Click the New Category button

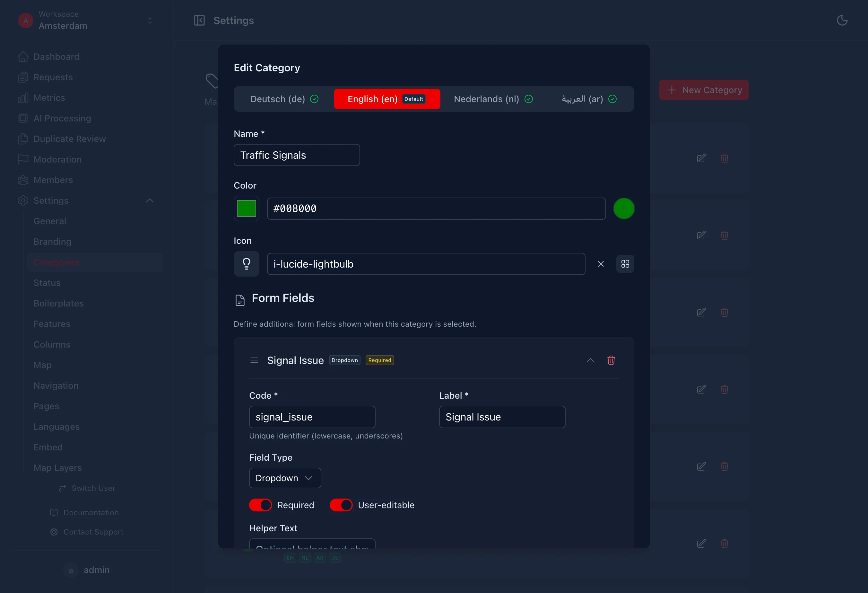703,90
